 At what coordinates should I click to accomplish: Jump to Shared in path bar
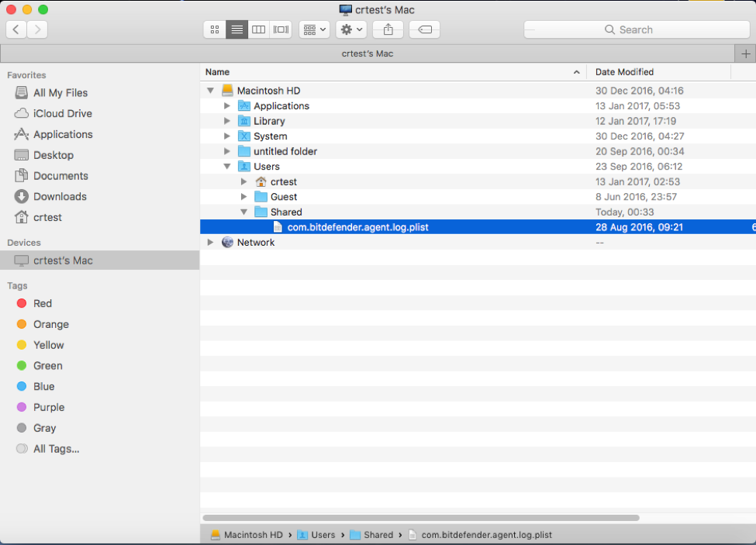(x=371, y=535)
